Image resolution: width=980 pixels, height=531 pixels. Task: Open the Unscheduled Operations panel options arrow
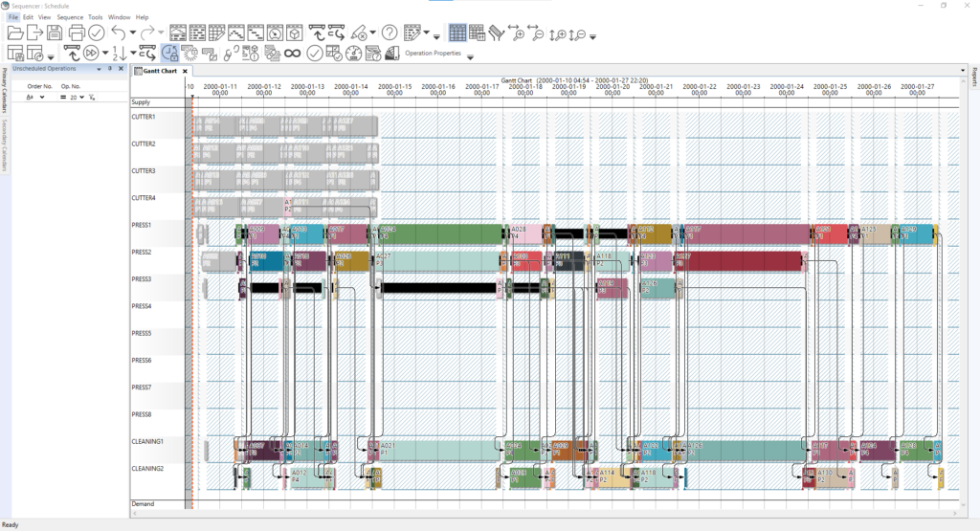tap(100, 69)
